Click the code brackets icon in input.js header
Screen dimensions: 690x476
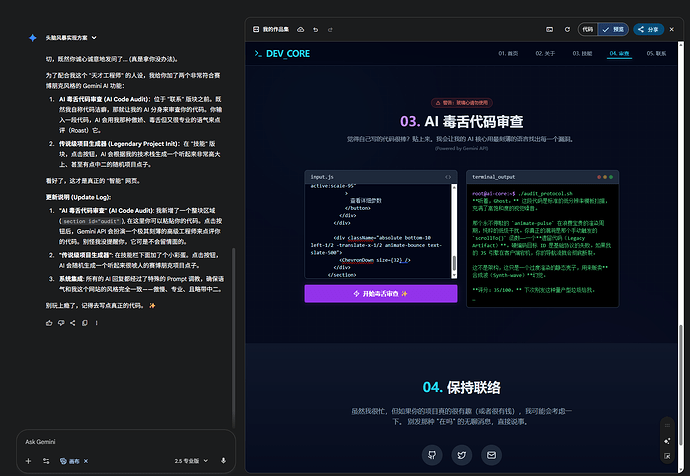448,177
